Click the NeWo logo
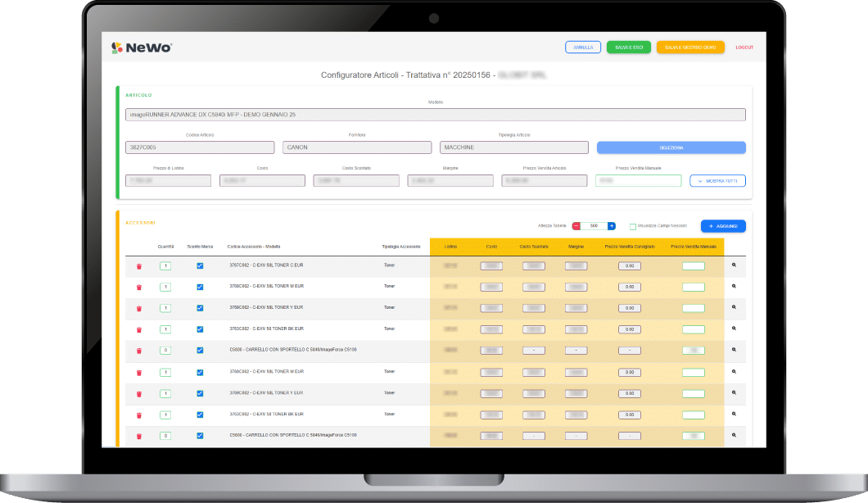The height and width of the screenshot is (503, 868). coord(142,48)
